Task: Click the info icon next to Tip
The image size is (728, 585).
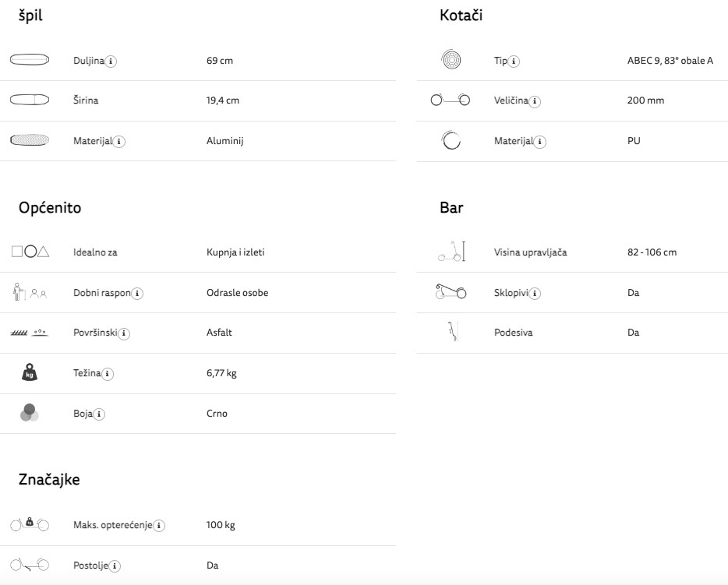Action: click(514, 62)
